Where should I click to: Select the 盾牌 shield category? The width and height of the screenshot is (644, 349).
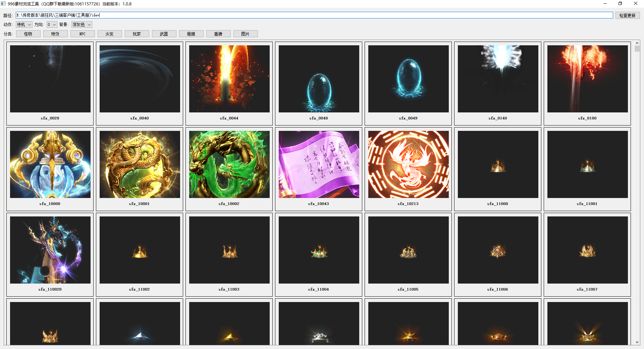pyautogui.click(x=218, y=34)
